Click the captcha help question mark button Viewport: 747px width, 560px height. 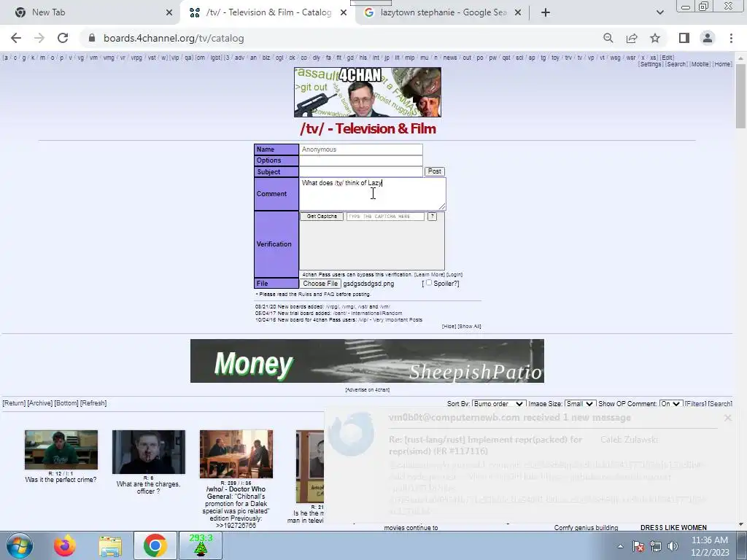(x=432, y=216)
